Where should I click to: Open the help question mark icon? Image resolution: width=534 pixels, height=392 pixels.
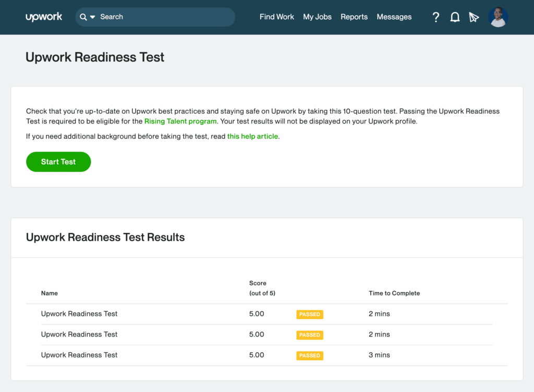[x=435, y=17]
